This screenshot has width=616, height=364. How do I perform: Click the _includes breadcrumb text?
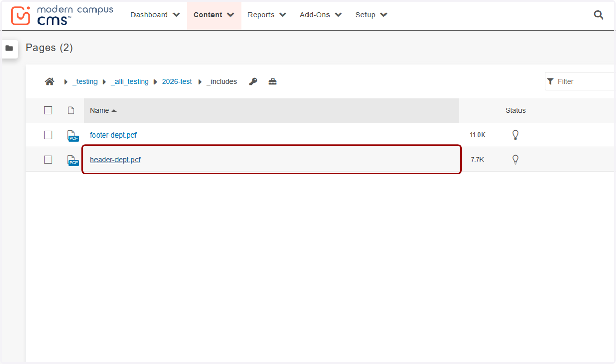[222, 81]
